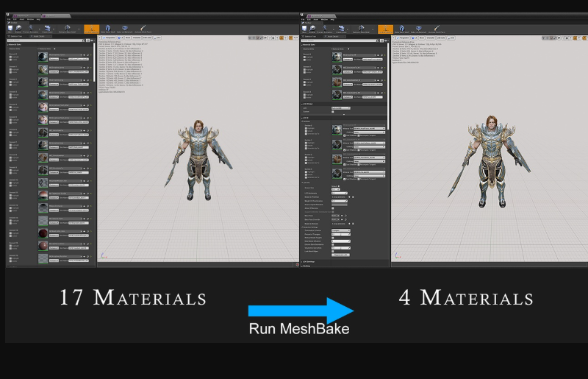Click Reimport Base Mesh icon in left editor
Screen dimensions: 588x379
[68, 28]
